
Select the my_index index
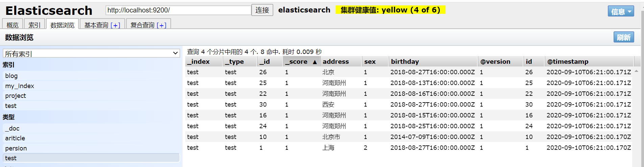coord(91,86)
